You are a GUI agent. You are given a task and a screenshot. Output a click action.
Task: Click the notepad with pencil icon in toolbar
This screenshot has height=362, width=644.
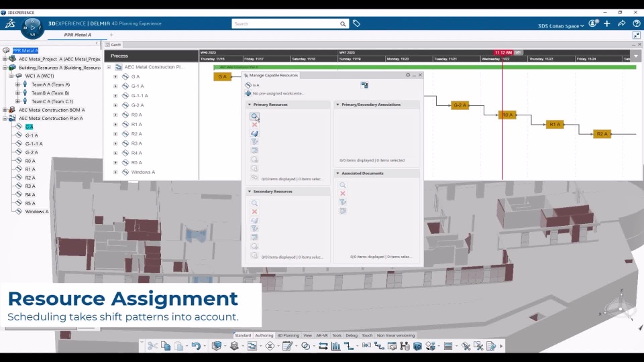click(x=287, y=347)
